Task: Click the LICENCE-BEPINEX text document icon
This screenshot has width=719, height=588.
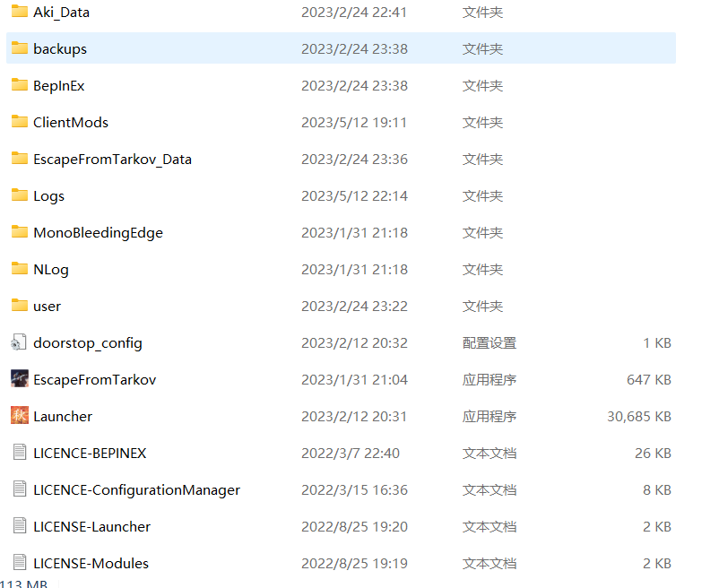Action: point(20,453)
